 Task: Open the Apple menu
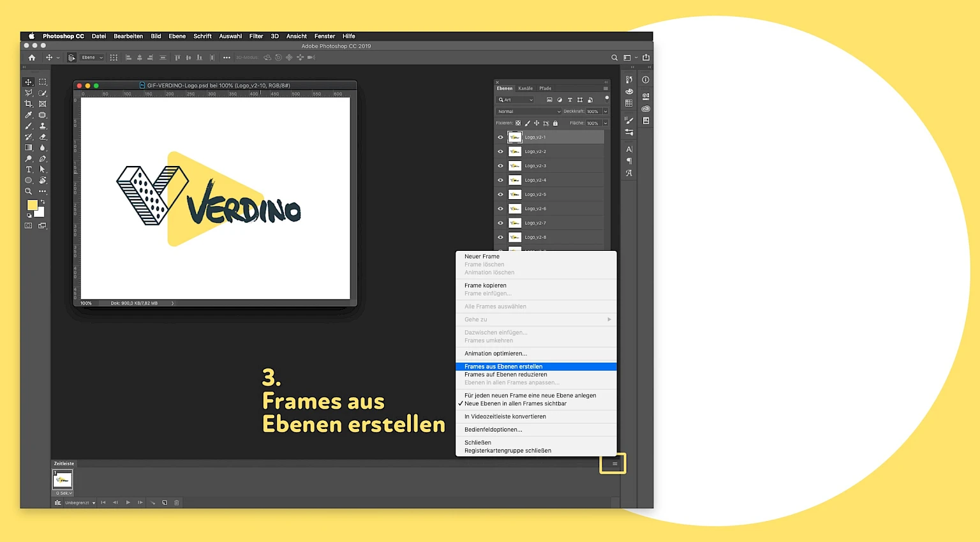pos(31,36)
